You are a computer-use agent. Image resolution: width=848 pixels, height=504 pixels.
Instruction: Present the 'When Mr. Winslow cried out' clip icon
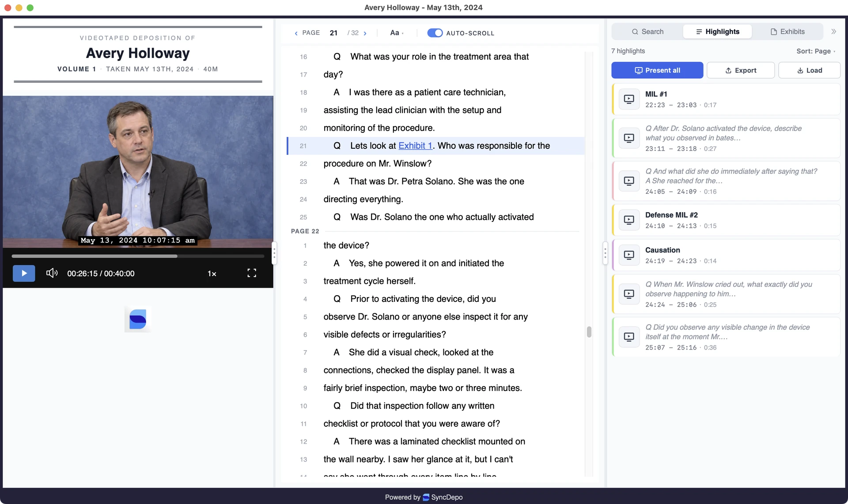[x=629, y=294]
